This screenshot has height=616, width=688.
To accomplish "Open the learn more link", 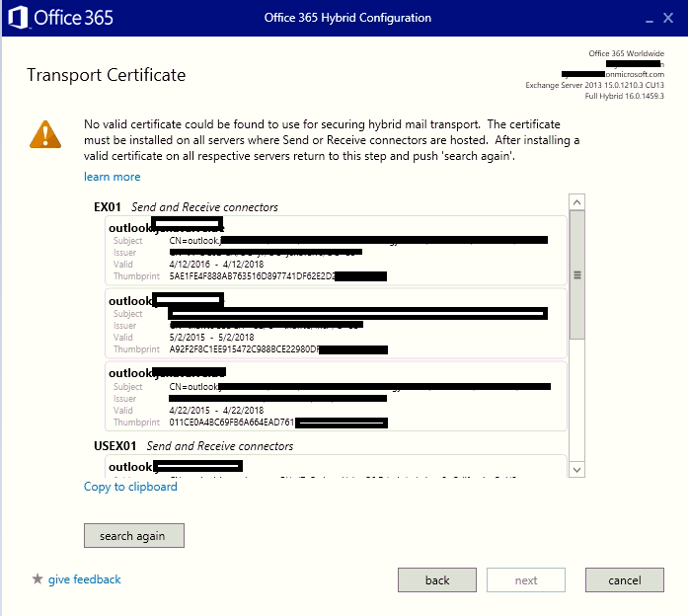I will click(113, 177).
